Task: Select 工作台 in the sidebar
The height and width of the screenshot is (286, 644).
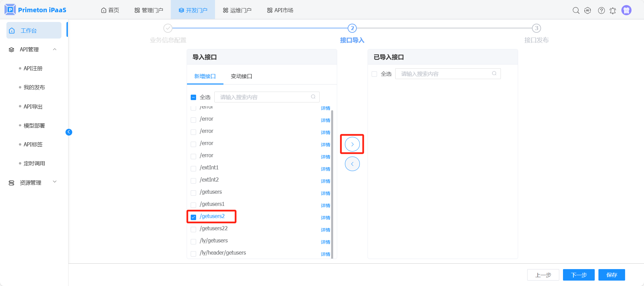Action: tap(34, 30)
